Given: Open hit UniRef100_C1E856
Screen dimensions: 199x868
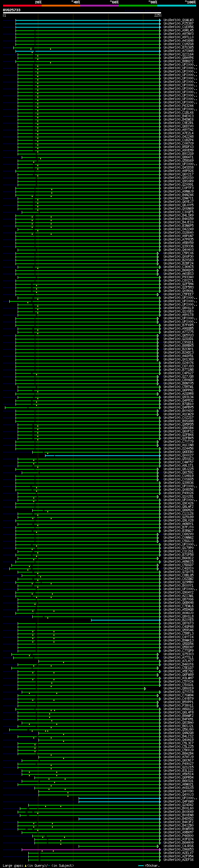Looking at the screenshot, I should click(x=178, y=27).
